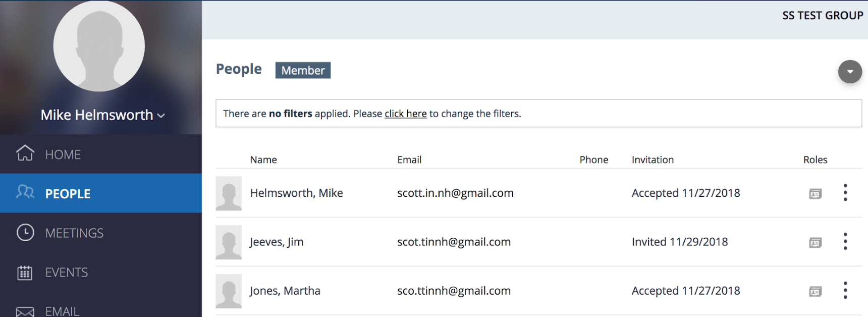Expand the Mike Helmsworth user menu
The height and width of the screenshot is (317, 868).
pos(103,115)
